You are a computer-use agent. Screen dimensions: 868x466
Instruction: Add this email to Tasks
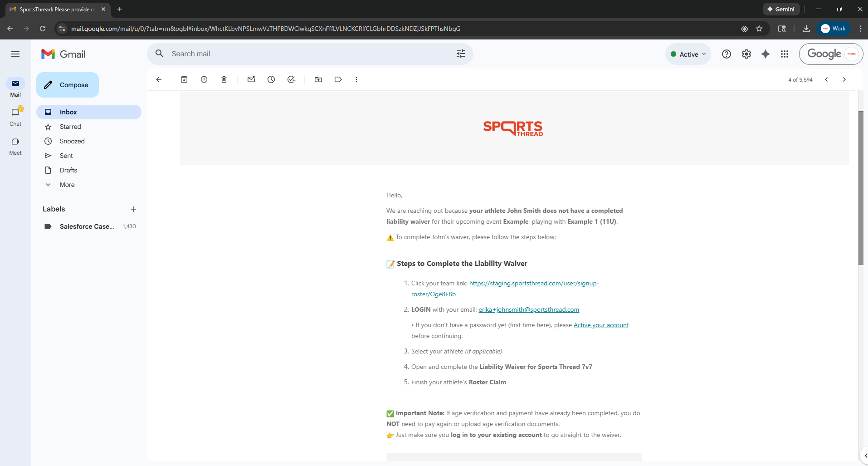291,79
